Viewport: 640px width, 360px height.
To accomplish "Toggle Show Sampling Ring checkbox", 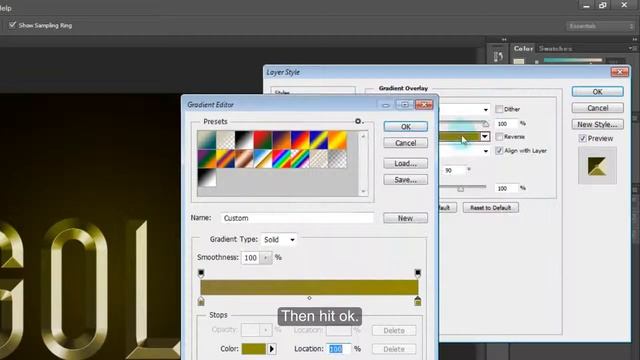I will click(13, 25).
